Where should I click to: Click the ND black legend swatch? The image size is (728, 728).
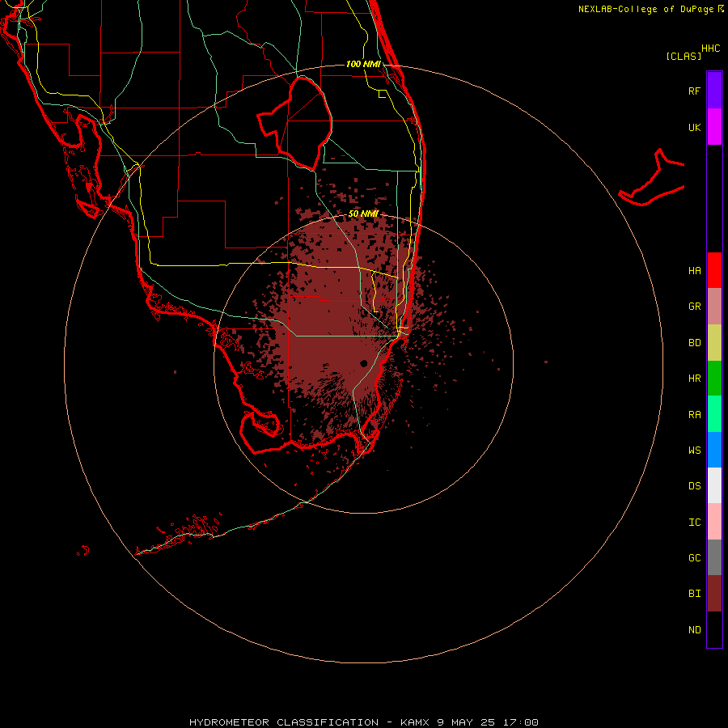(714, 629)
